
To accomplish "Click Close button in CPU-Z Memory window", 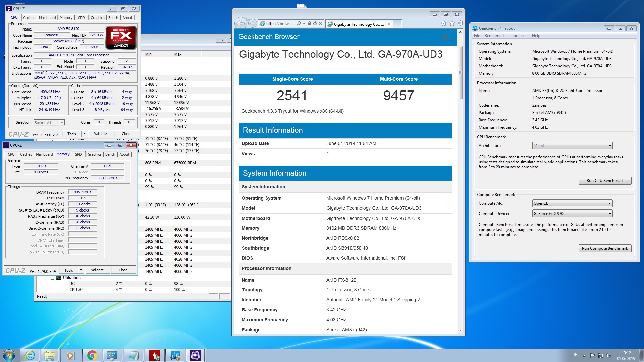I will pos(123,270).
